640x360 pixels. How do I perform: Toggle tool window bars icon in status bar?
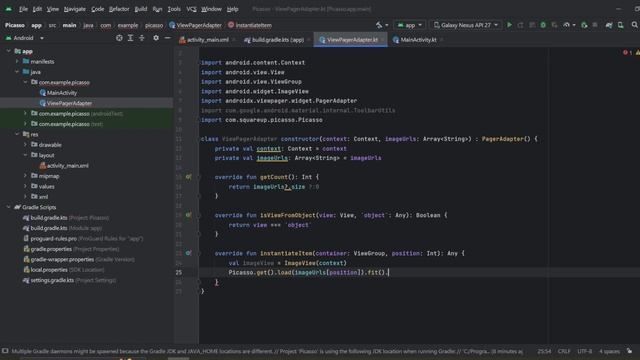[x=5, y=351]
